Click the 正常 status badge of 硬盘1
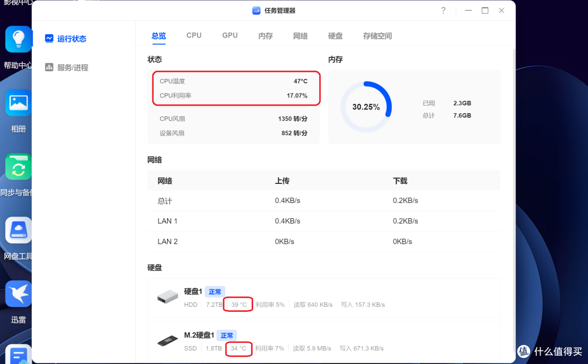588x364 pixels. pos(215,292)
